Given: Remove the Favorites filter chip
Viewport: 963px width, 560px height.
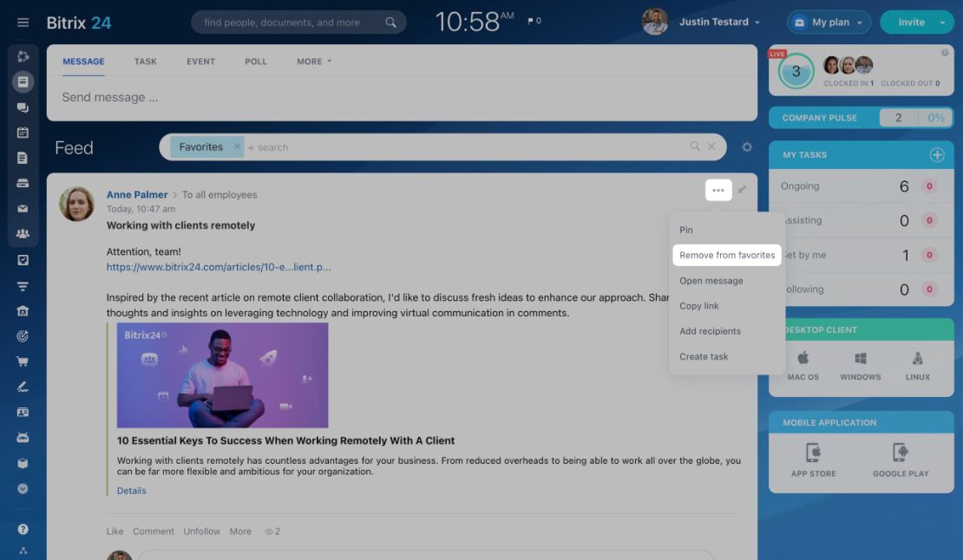Looking at the screenshot, I should click(x=237, y=147).
